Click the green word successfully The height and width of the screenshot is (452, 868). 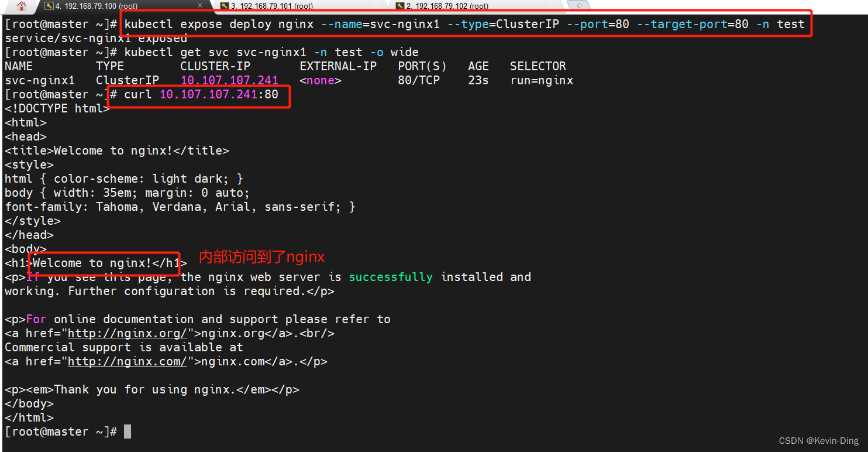click(x=391, y=277)
